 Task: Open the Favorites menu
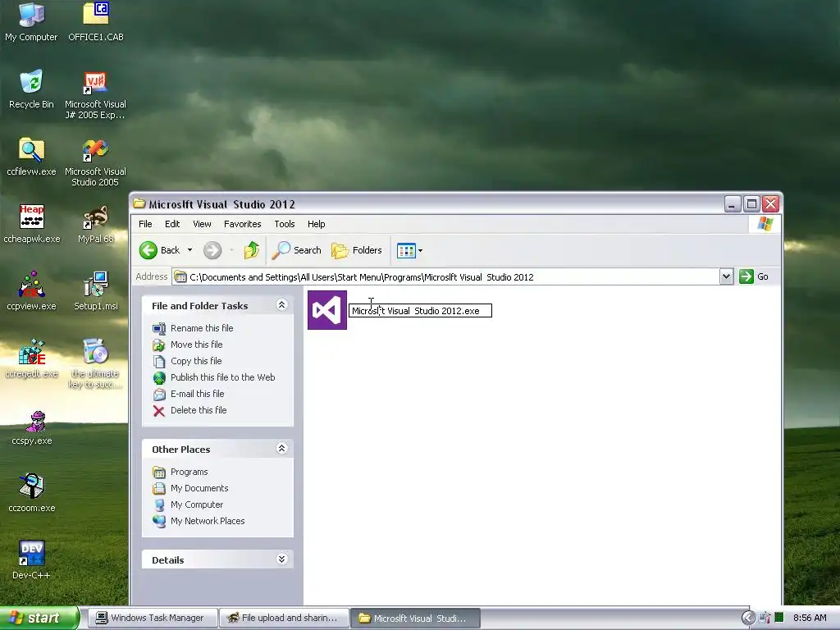242,224
